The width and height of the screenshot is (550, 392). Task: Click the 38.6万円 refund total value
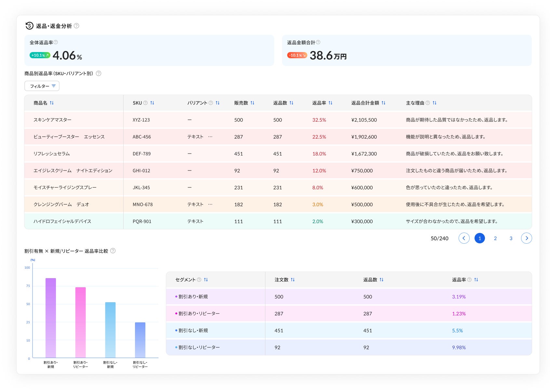tap(328, 56)
